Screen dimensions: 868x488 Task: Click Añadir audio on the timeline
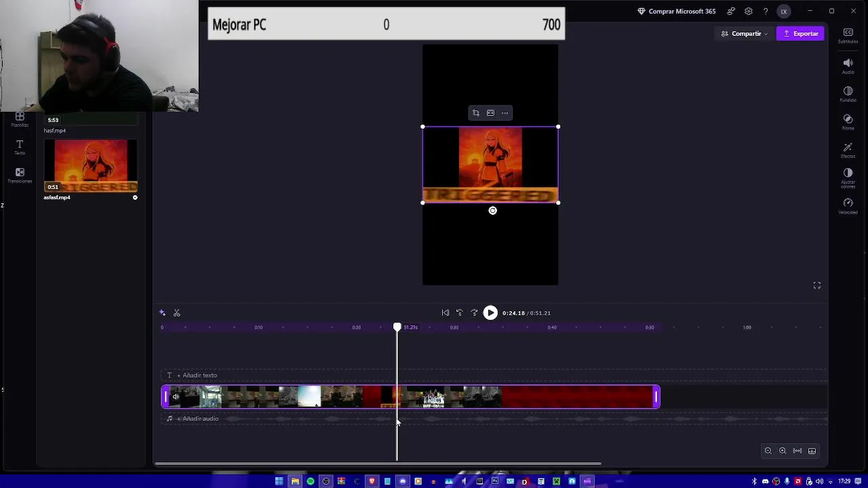(x=197, y=419)
